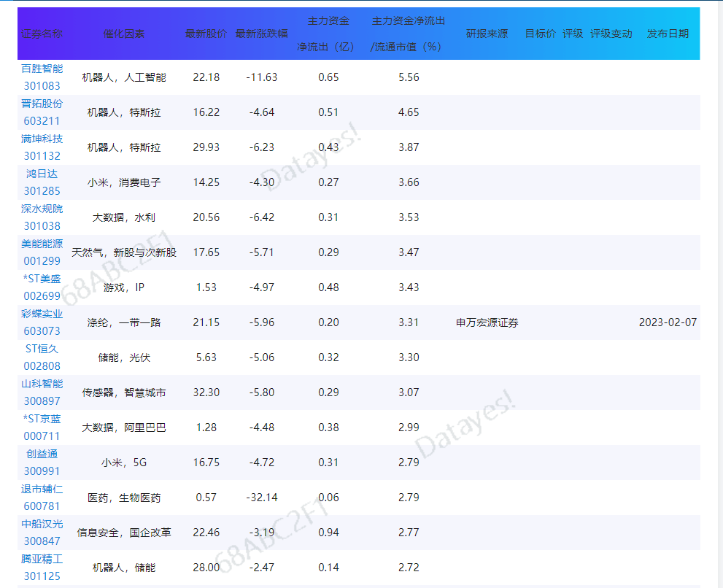Select the 28.00 latest price value

click(x=206, y=568)
